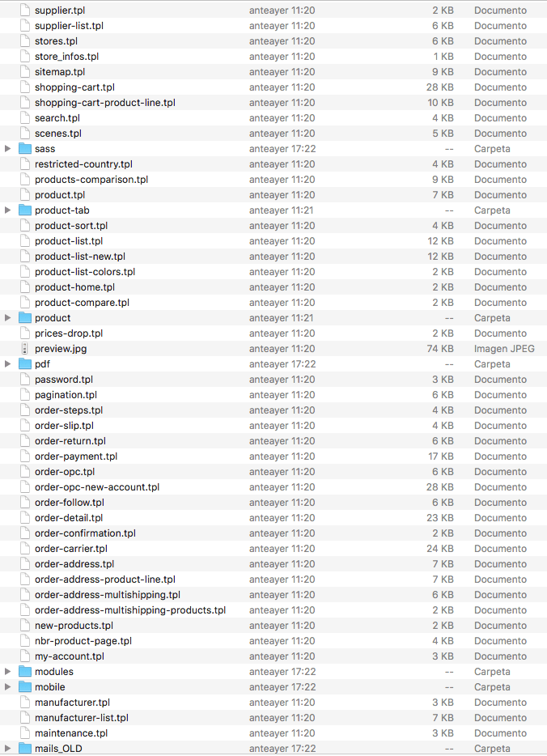Click the pdf folder icon

(25, 364)
